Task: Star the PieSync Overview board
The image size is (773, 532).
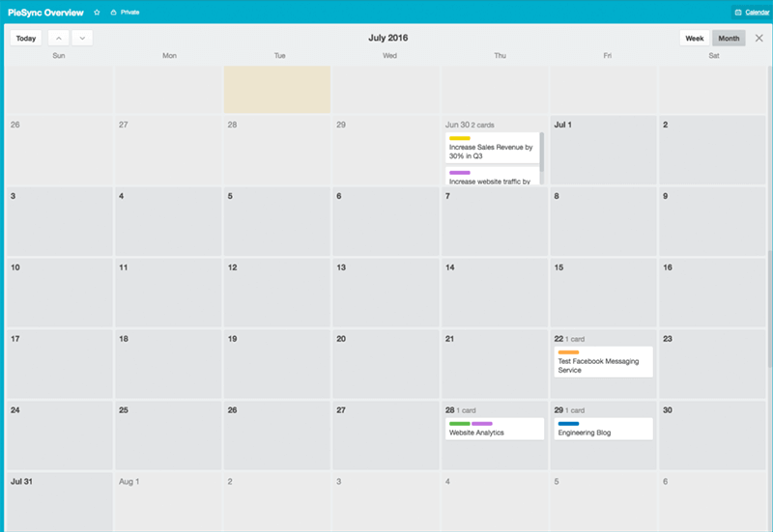Action: coord(97,13)
